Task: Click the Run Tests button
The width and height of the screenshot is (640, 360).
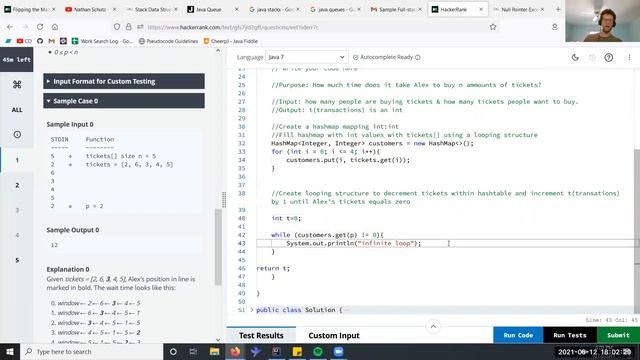Action: (570, 335)
